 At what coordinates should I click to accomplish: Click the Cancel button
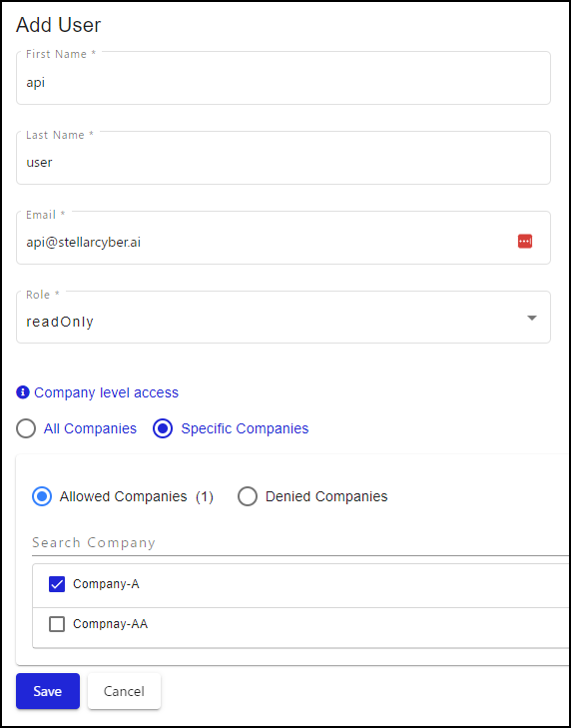coord(124,691)
